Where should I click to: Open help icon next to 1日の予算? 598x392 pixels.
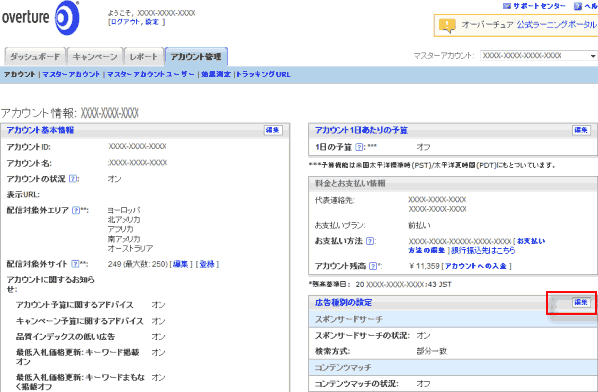(359, 147)
